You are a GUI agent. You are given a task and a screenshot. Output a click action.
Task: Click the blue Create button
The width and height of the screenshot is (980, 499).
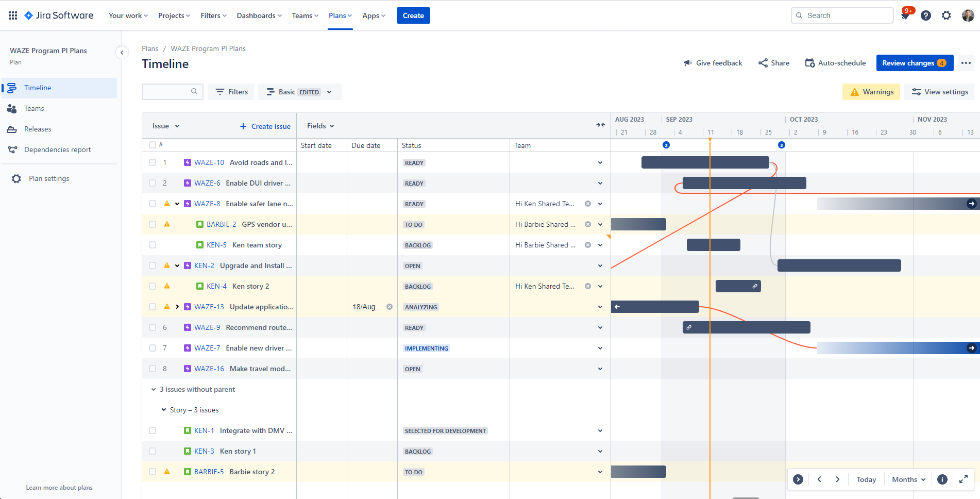click(413, 15)
